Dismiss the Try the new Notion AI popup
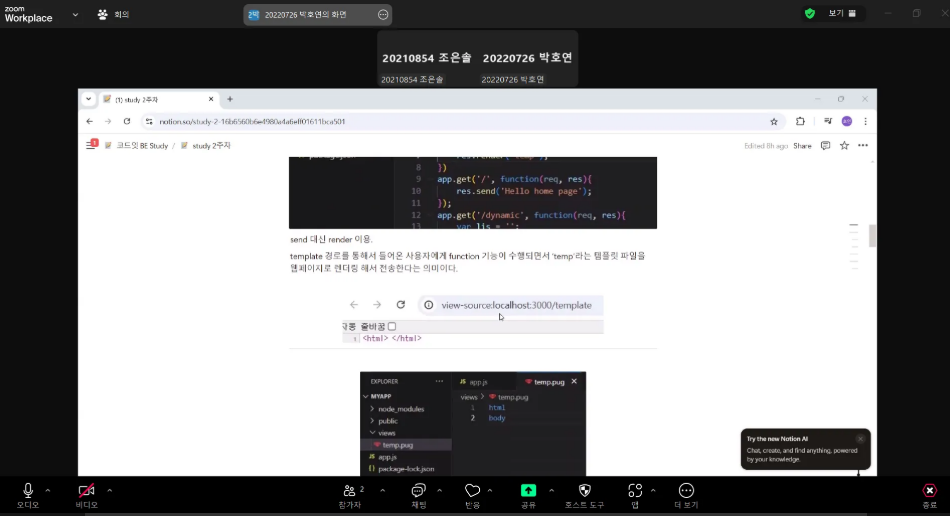This screenshot has width=950, height=516. (x=860, y=438)
